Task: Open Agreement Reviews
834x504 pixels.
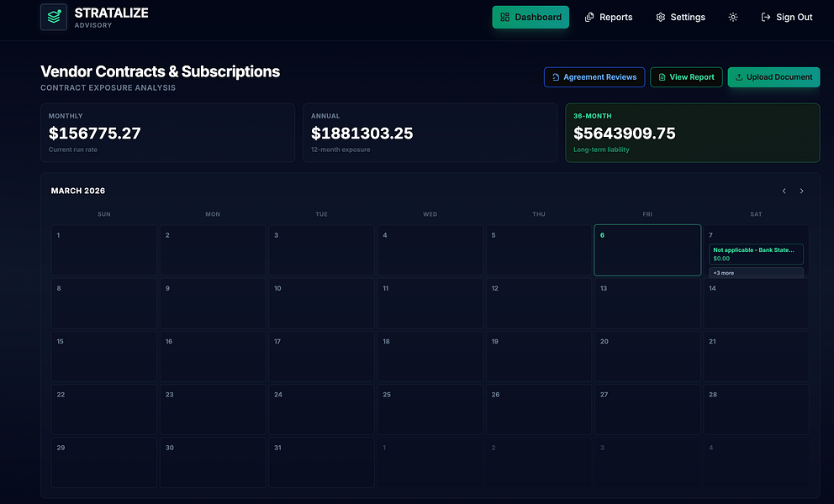Action: point(594,77)
